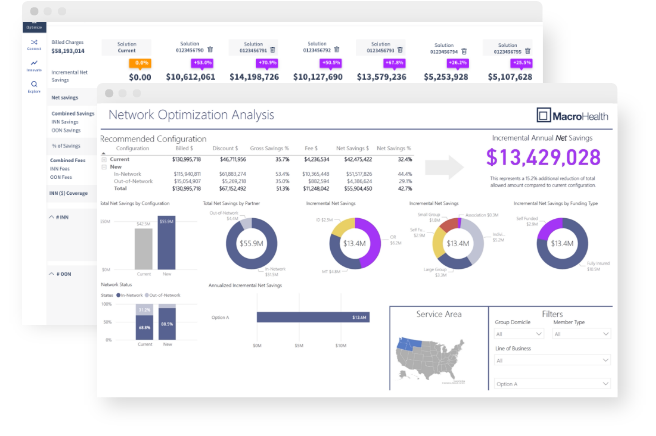Open the Explore magnifier icon

[x=33, y=87]
